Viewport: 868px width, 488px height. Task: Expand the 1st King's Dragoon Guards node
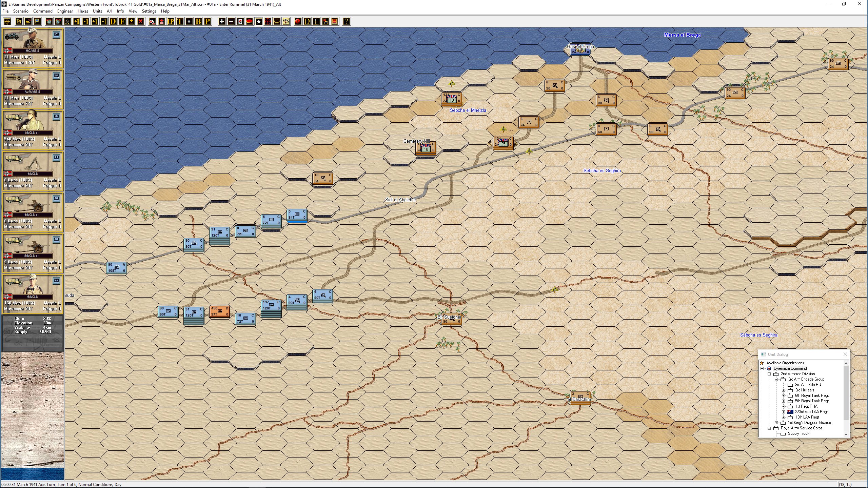776,423
